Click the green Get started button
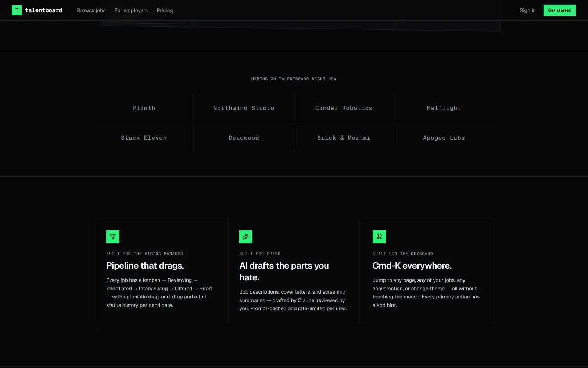588x368 pixels. (560, 10)
